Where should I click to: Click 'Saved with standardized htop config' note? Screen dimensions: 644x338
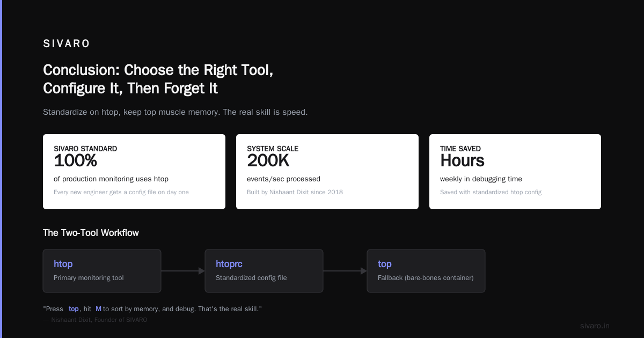point(491,192)
